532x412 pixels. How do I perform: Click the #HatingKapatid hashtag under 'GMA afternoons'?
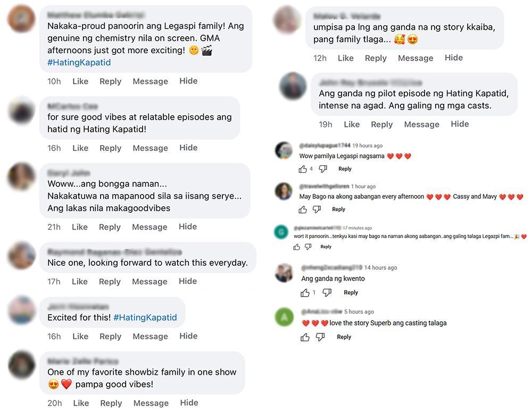click(x=79, y=62)
